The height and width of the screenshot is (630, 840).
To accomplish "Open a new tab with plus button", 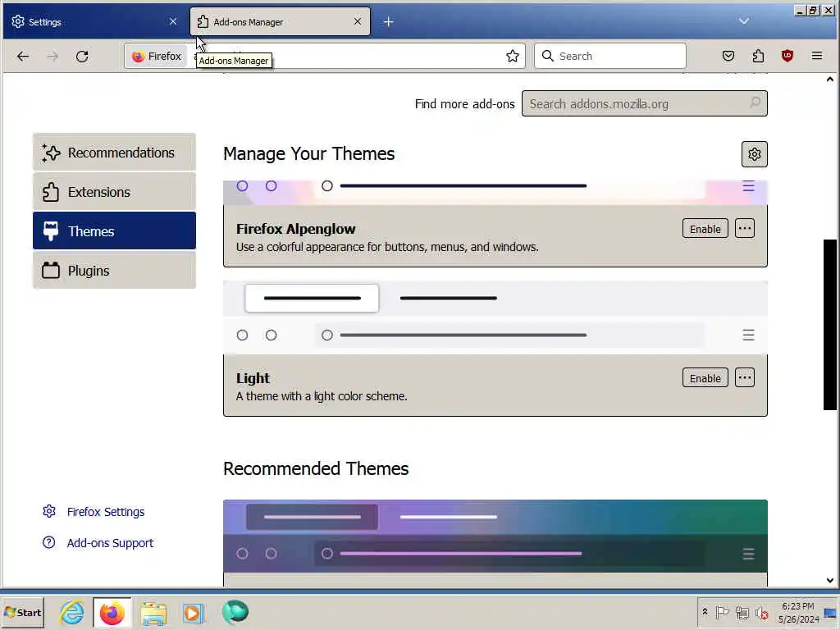I will pos(388,22).
